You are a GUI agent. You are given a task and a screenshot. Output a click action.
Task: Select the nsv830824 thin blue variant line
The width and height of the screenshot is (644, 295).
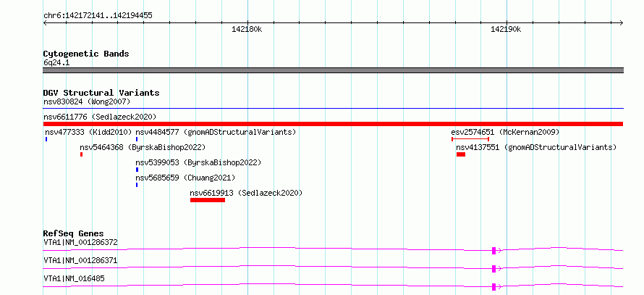(334, 109)
